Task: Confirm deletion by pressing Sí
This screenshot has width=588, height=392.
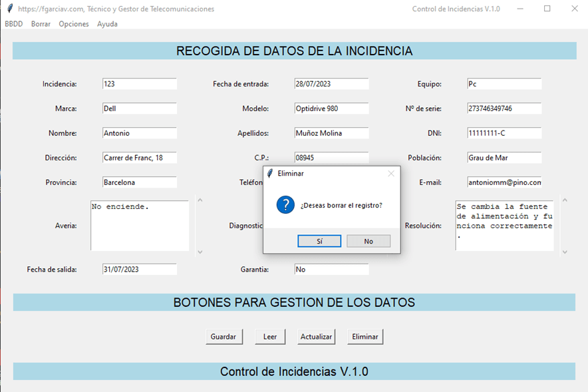Action: point(319,241)
